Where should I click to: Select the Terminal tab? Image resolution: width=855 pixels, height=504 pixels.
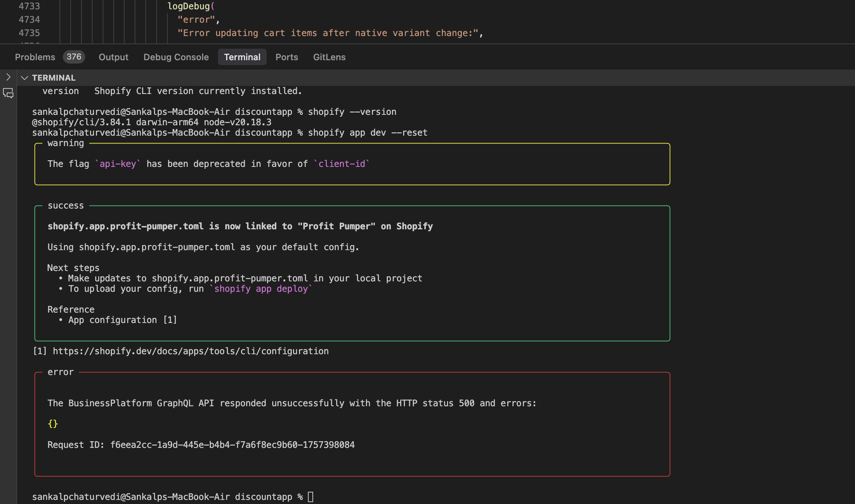[242, 57]
